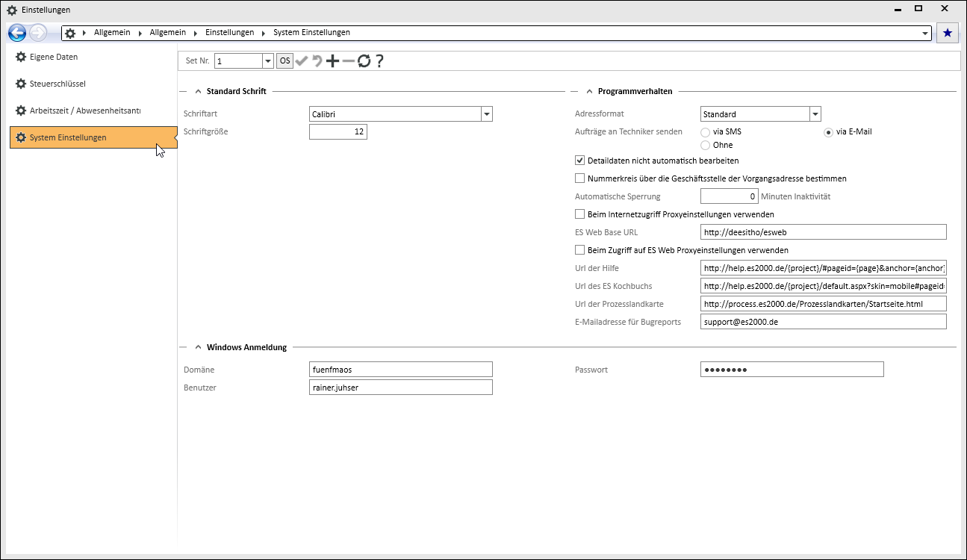967x560 pixels.
Task: Click the undo arrow icon
Action: [317, 61]
